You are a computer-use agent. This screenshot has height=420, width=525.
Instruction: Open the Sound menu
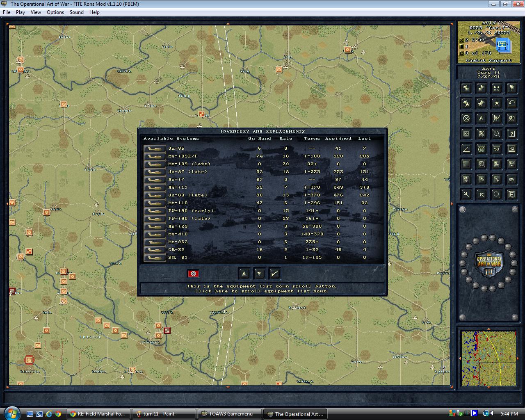coord(77,12)
